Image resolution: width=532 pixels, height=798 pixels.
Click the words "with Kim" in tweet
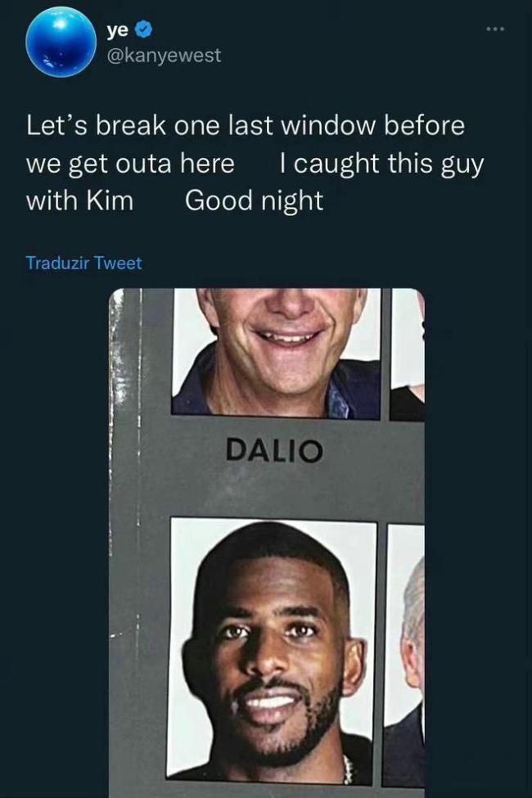click(79, 201)
